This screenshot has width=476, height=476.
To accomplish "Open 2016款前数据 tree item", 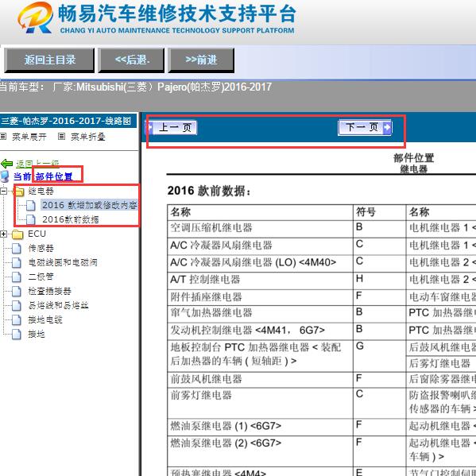I will (x=71, y=219).
